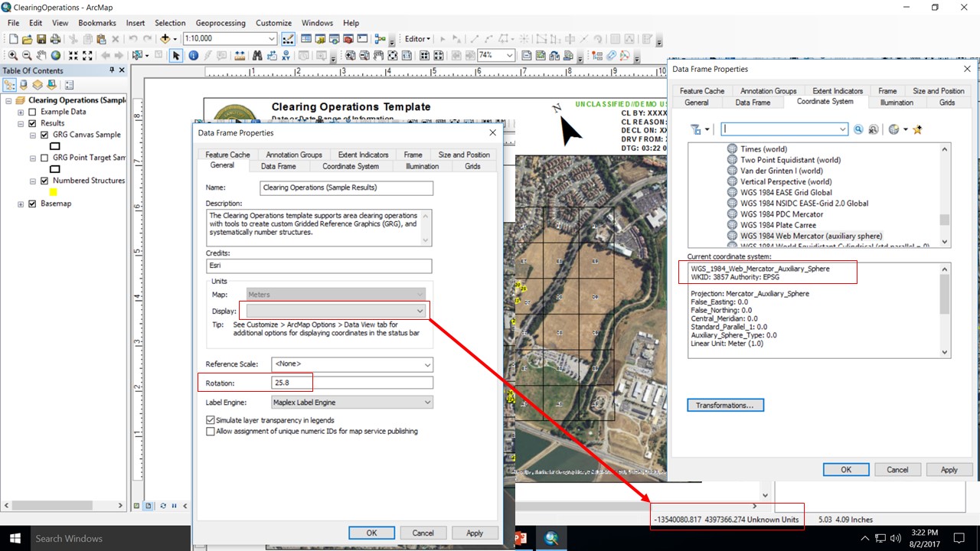Click the Rotation value field
This screenshot has height=551, width=980.
[292, 382]
